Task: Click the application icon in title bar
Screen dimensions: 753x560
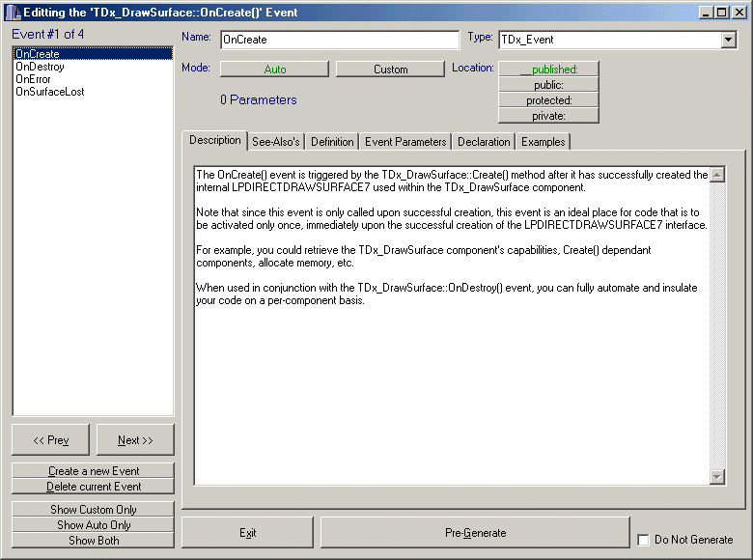Action: (x=13, y=13)
